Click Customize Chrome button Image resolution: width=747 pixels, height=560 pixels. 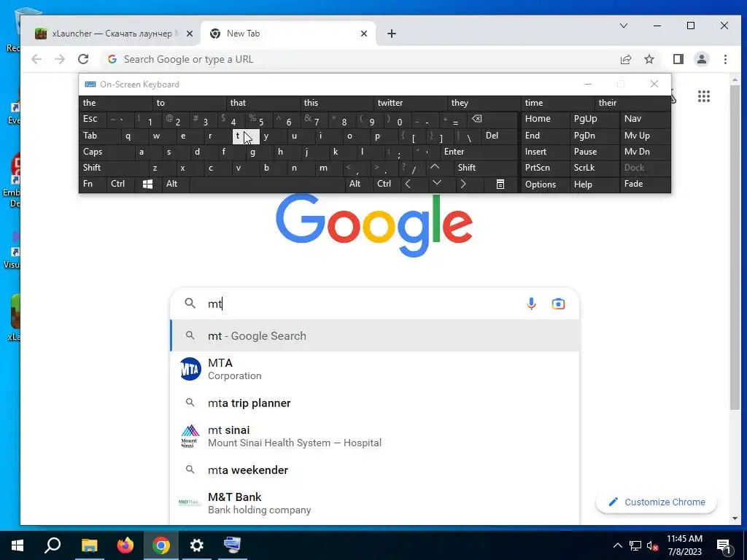657,502
